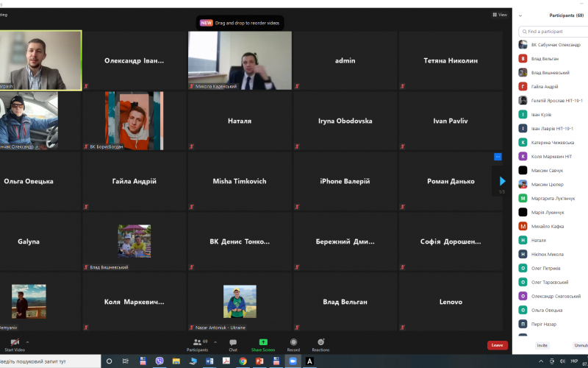Switch to the Zoom icon in taskbar

coord(293,361)
